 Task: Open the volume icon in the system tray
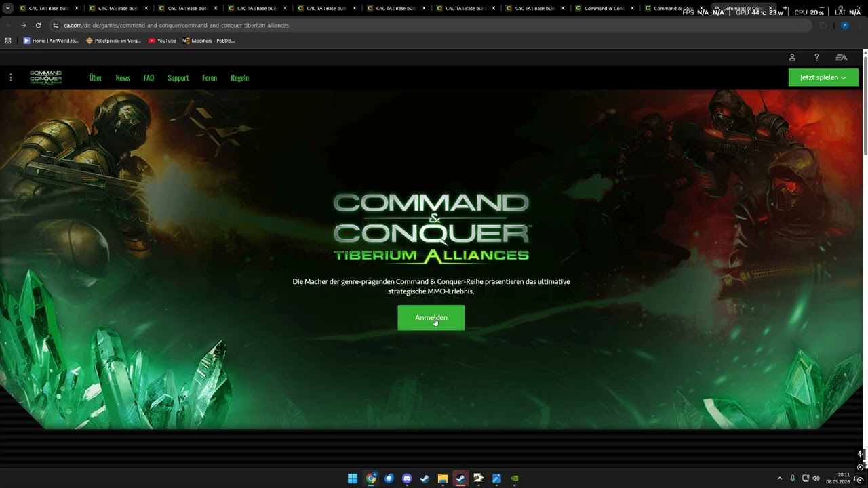816,479
